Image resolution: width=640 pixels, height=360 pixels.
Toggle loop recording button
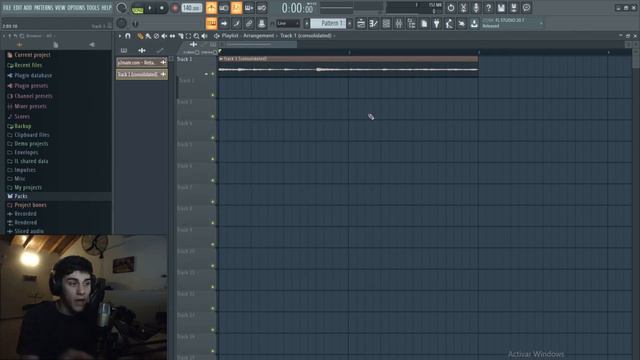click(262, 8)
